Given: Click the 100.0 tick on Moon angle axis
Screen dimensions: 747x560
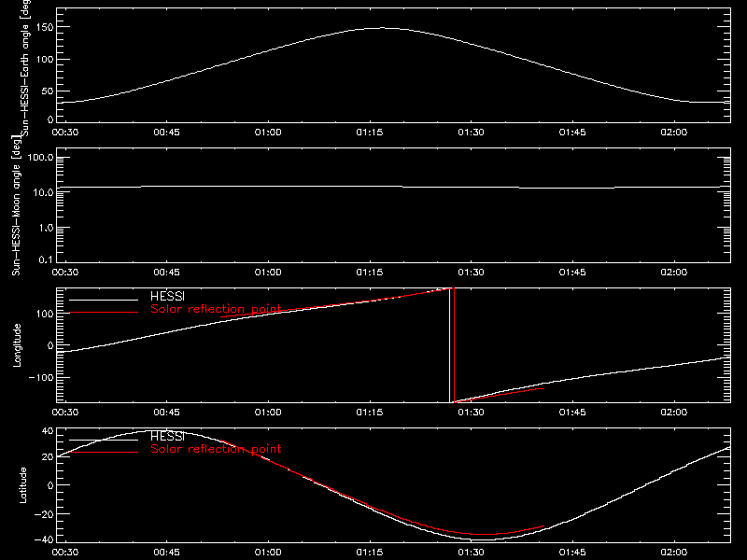Looking at the screenshot, I should 40,157.
